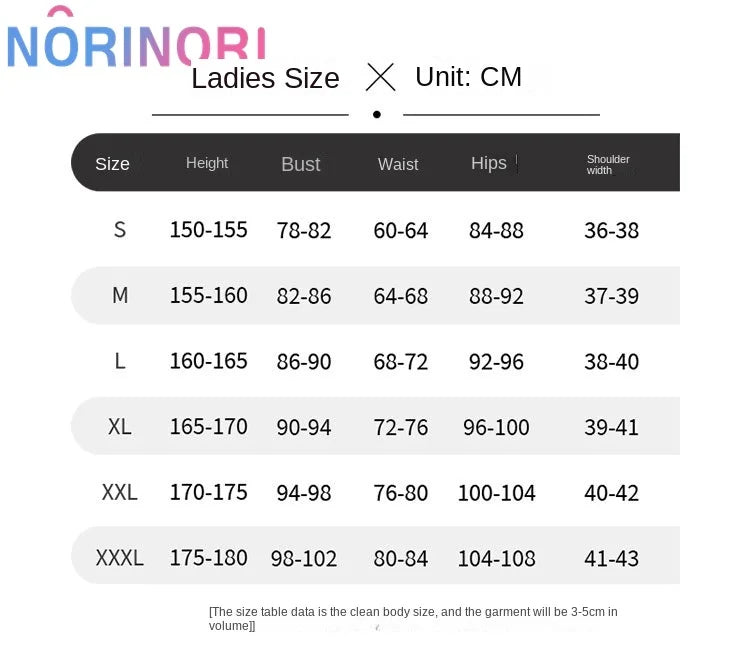Viewport: 750px width, 657px height.
Task: Select the S size row label
Action: [x=120, y=230]
